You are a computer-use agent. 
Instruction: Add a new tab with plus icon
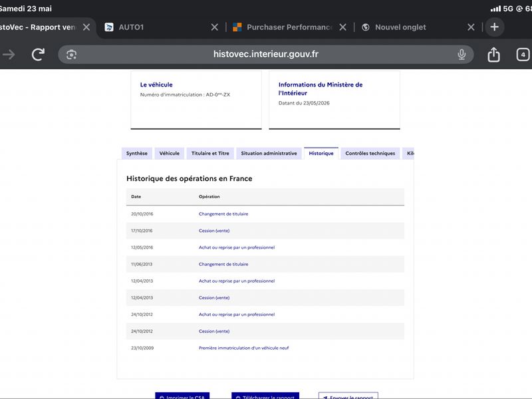[x=494, y=27]
